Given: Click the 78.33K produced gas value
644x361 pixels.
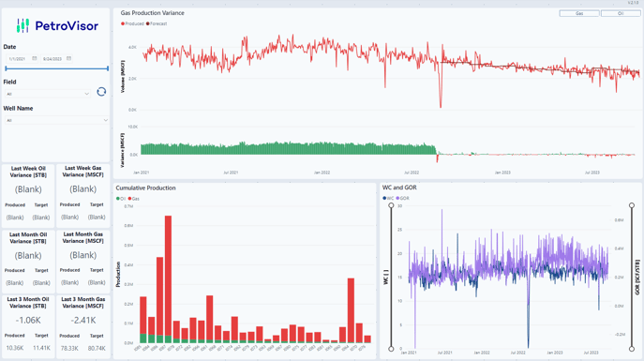Looking at the screenshot, I should 69,348.
